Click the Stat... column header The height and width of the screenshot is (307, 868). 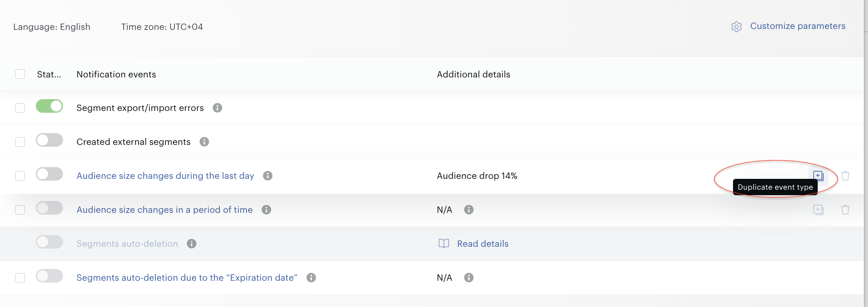click(x=49, y=74)
